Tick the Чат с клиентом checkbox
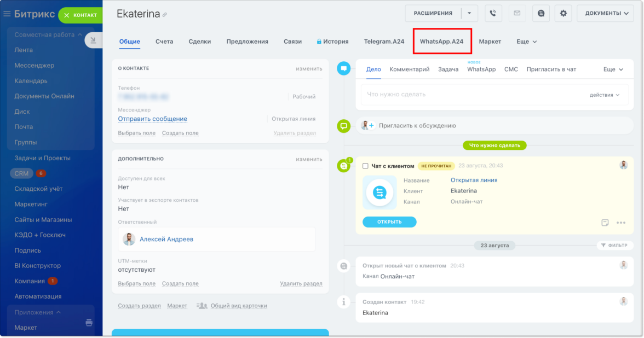 [x=365, y=166]
